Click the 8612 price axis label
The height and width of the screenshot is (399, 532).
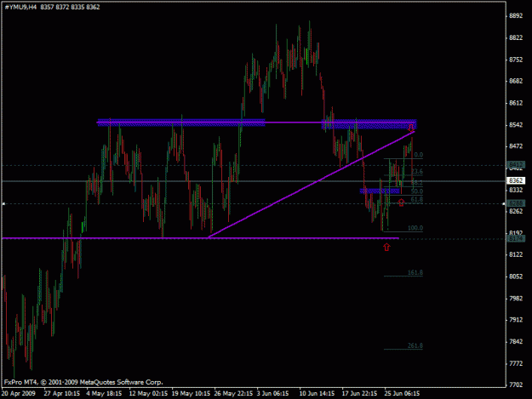tap(516, 103)
